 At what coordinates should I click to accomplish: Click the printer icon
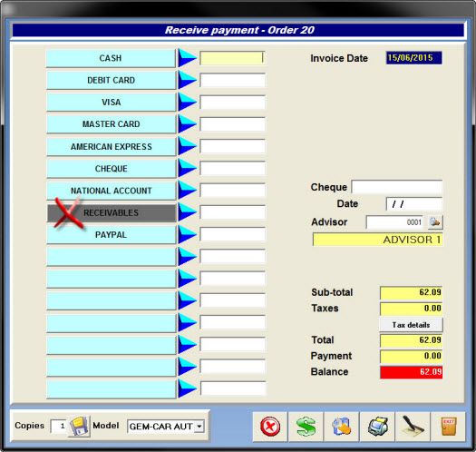(377, 426)
